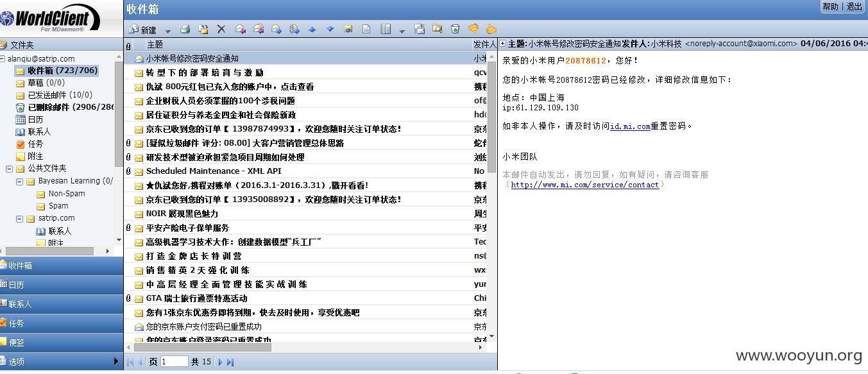The height and width of the screenshot is (374, 868).
Task: Click the move/copy message icon in toolbar
Action: 203,29
